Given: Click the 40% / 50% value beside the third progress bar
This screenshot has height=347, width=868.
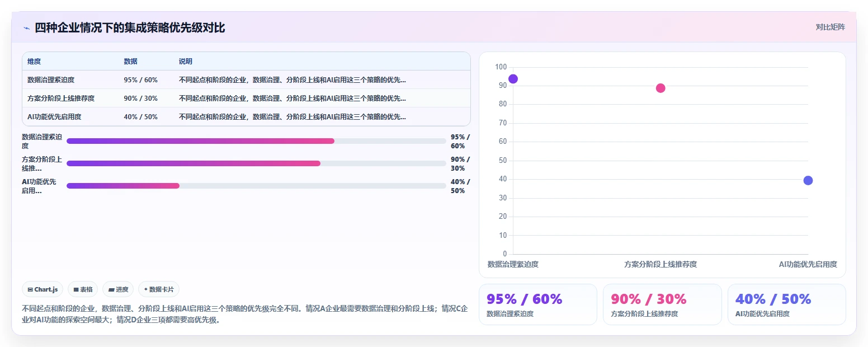Looking at the screenshot, I should coord(460,186).
